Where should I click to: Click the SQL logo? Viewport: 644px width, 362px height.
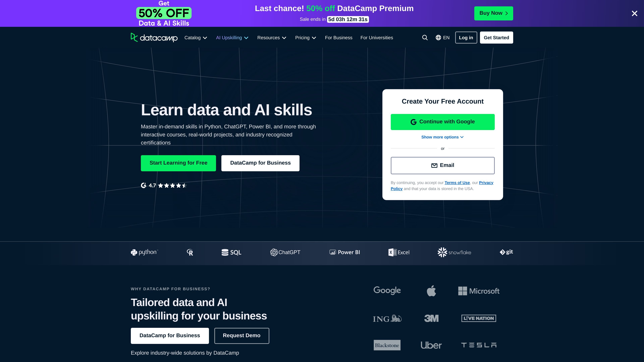point(231,252)
